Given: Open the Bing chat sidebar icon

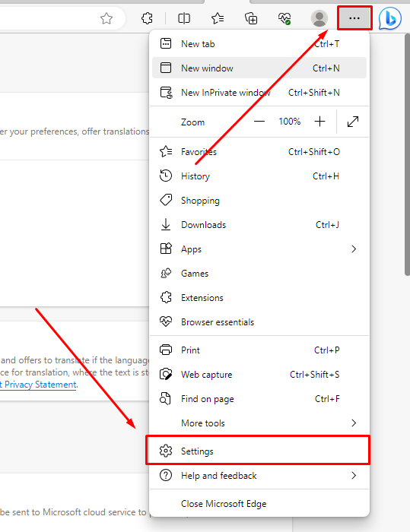Looking at the screenshot, I should pos(390,18).
